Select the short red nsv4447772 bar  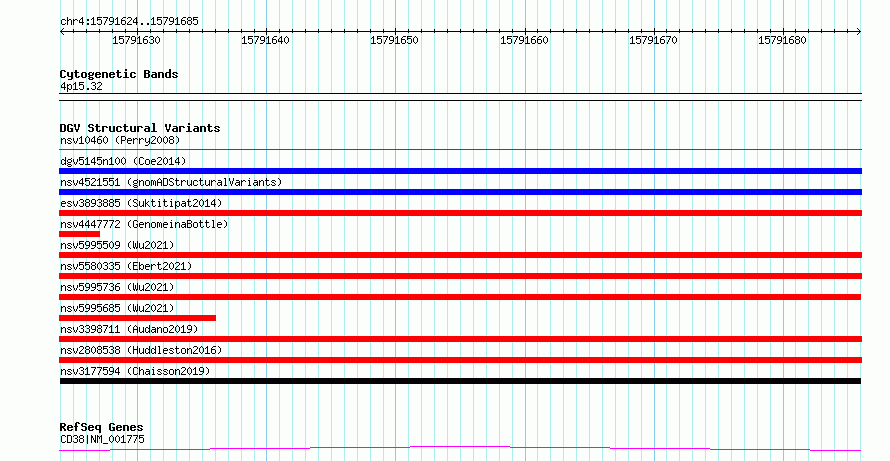point(79,234)
